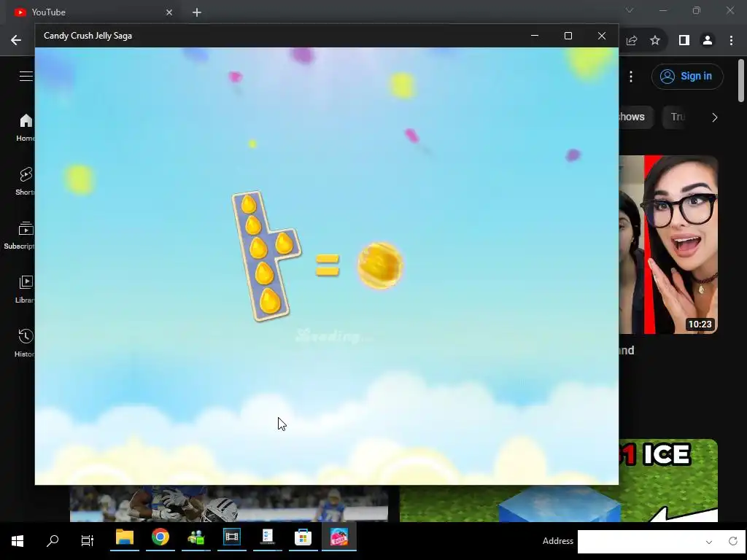Click the Address bar refresh icon
Screen dimensions: 747x560
(733, 541)
